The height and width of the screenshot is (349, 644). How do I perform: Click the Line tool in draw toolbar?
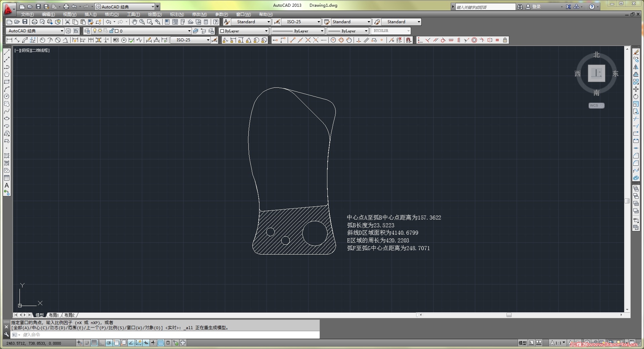tap(6, 52)
